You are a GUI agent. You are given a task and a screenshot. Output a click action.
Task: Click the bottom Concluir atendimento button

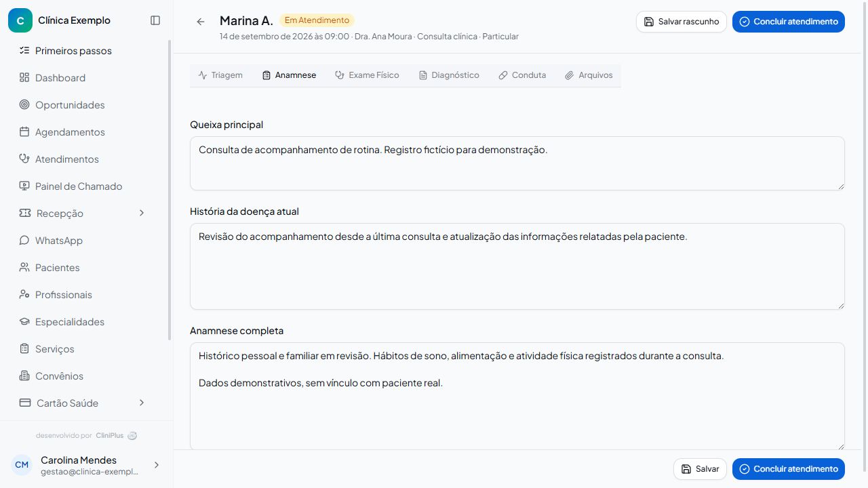(789, 469)
